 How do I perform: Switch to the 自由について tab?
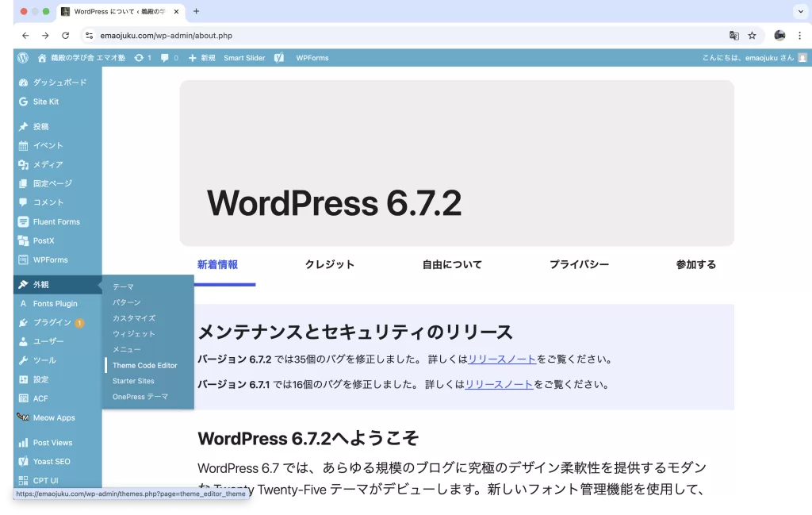click(x=452, y=265)
